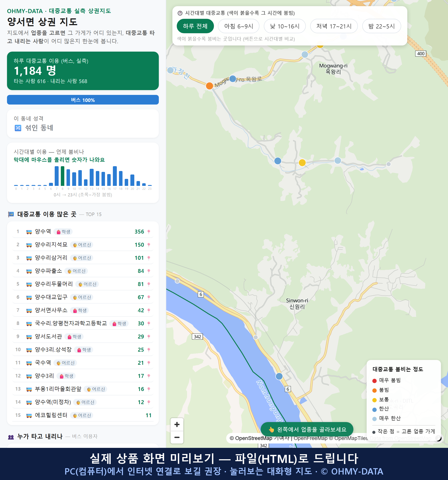Click the 학생 tag on 양서도서관 row

(74, 337)
